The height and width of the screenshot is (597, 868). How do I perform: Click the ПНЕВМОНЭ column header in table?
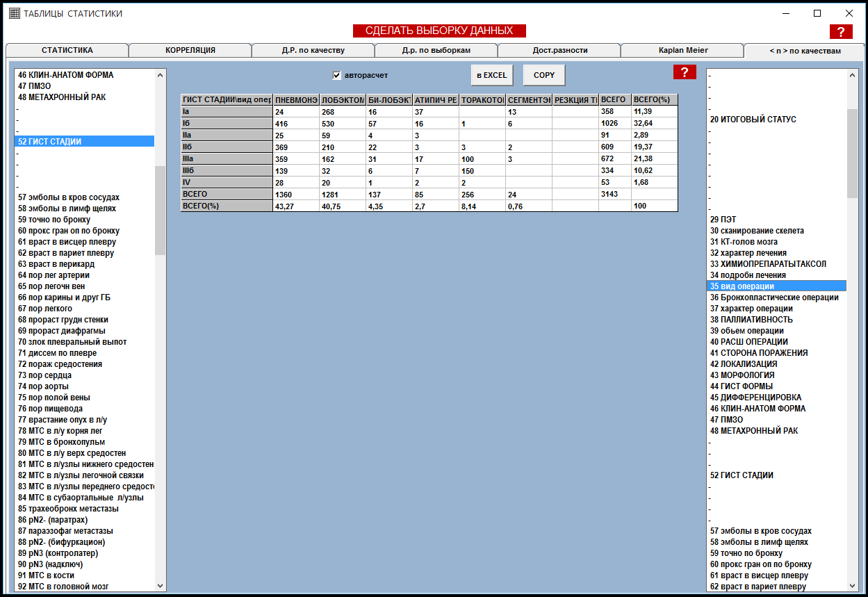pyautogui.click(x=296, y=100)
